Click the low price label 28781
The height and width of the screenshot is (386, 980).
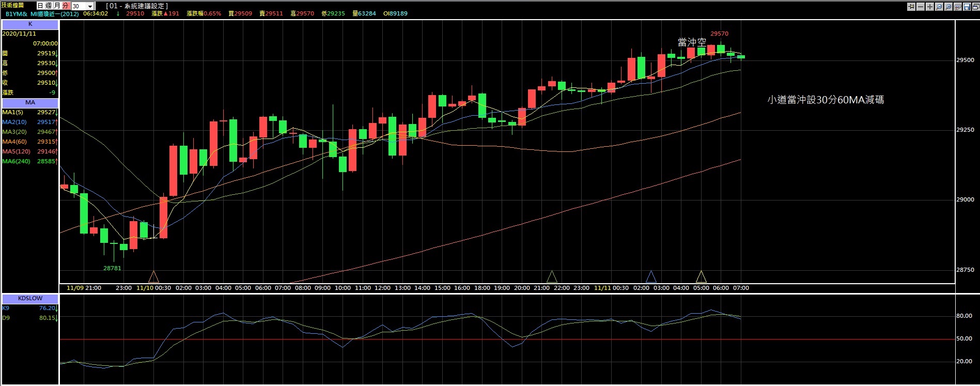tap(112, 268)
